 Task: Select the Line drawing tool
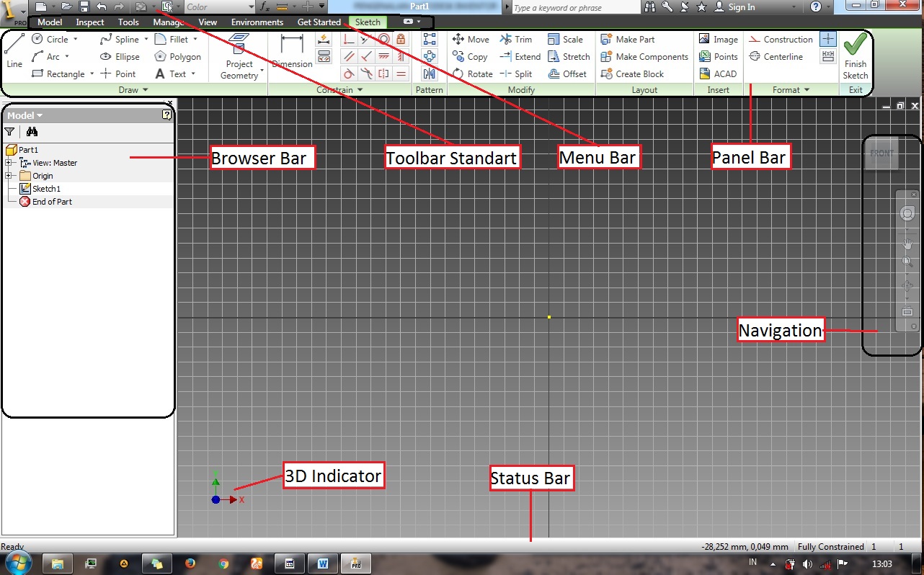tap(13, 52)
